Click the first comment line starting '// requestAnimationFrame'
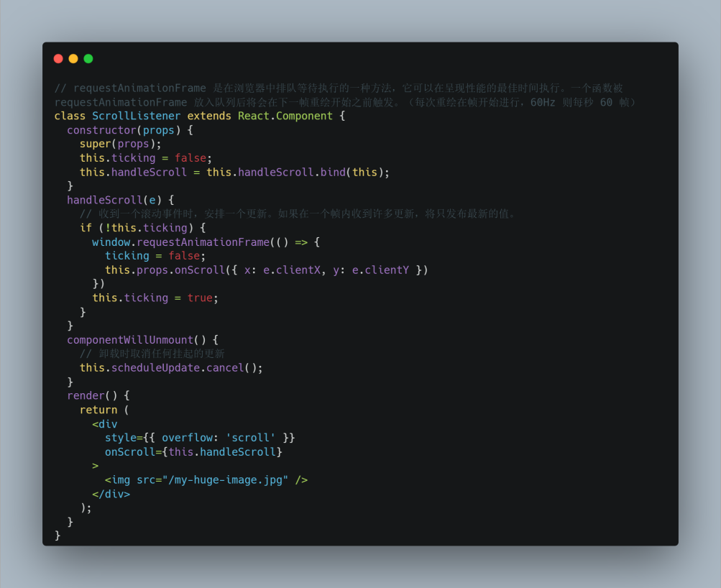The height and width of the screenshot is (588, 721). point(339,88)
